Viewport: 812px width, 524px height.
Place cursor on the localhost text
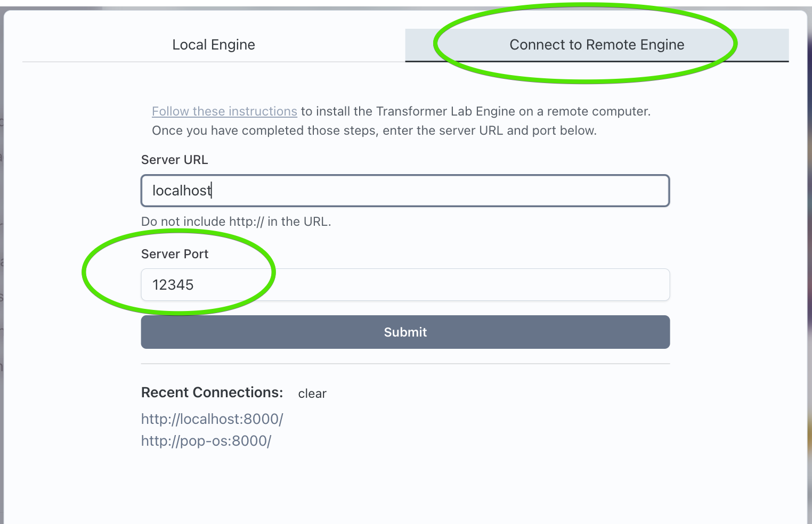182,191
